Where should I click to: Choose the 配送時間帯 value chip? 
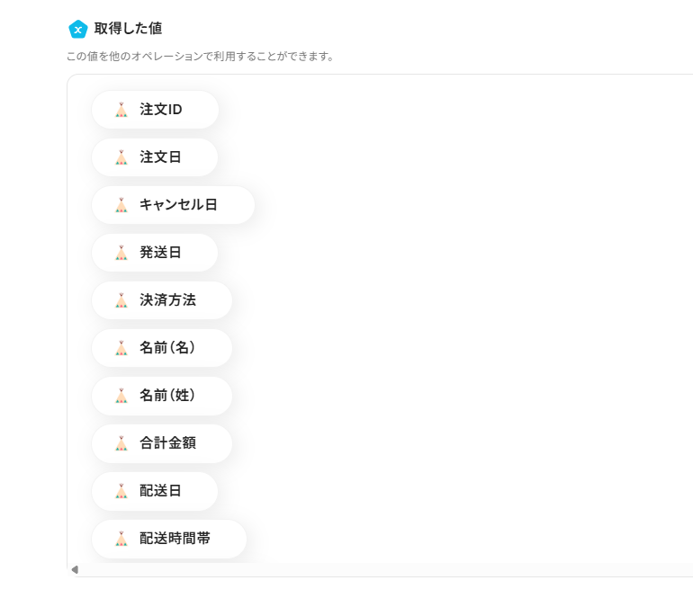pyautogui.click(x=169, y=539)
